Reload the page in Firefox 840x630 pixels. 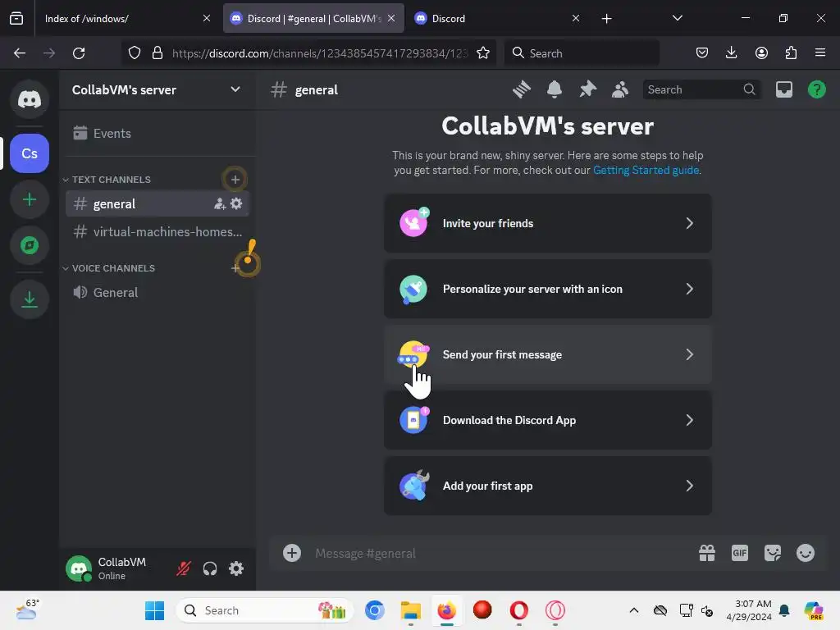(79, 53)
